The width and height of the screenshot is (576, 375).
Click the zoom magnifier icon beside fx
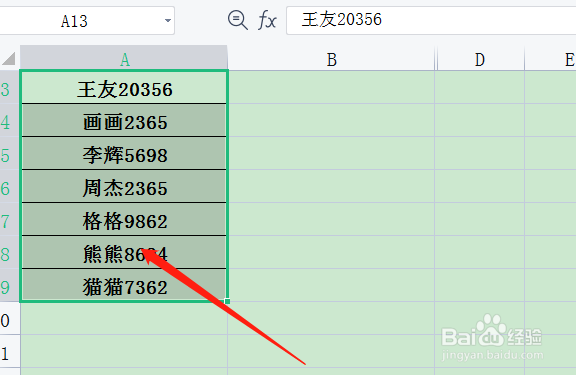(x=238, y=20)
